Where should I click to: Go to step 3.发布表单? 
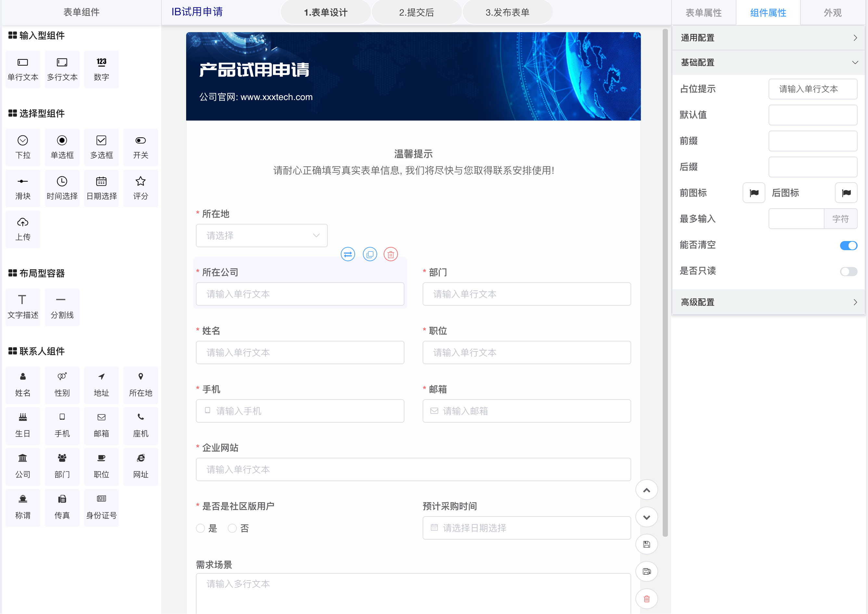point(507,12)
